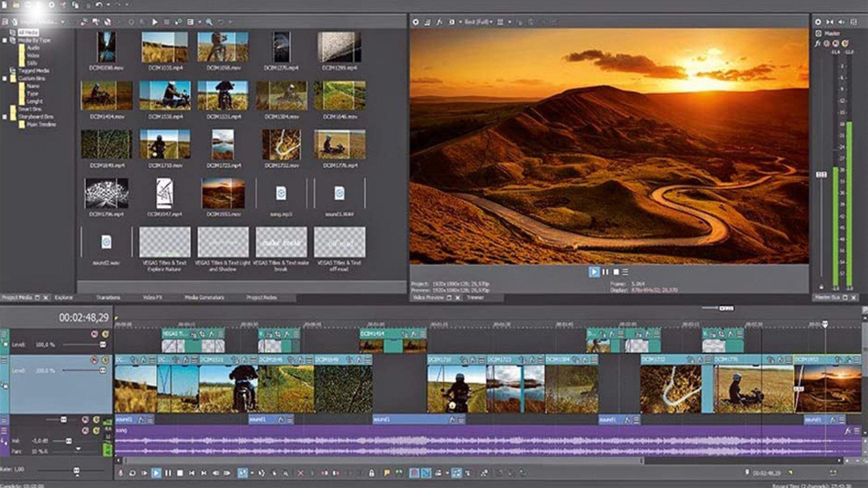Switch to the Transitions tab
The height and width of the screenshot is (488, 868).
click(109, 298)
